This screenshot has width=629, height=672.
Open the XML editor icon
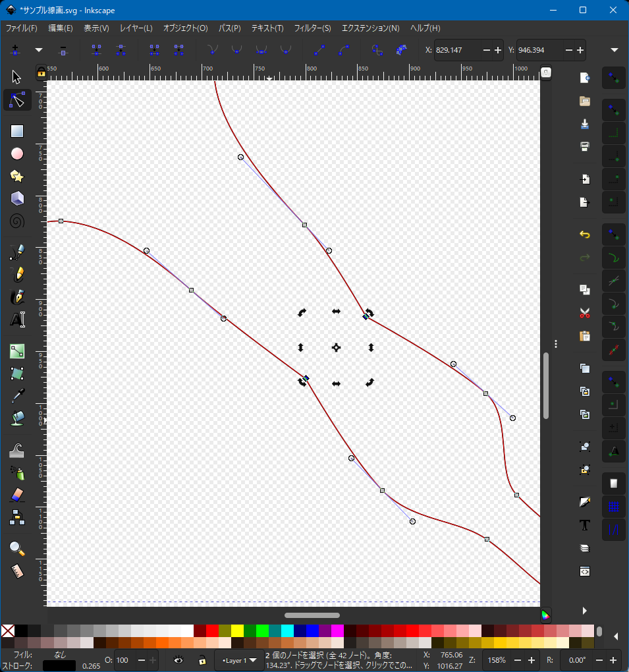[585, 571]
